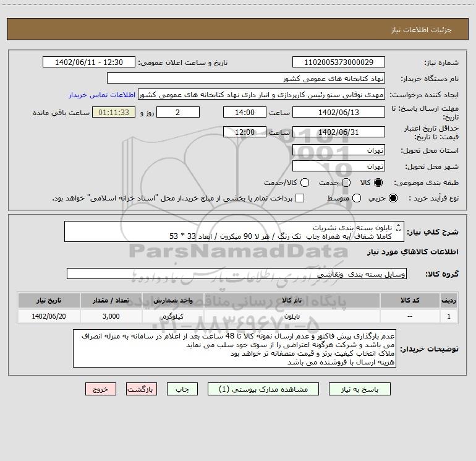476x461 pixels.
Task: Click the need number field 1102005373000029
Action: coord(339,62)
